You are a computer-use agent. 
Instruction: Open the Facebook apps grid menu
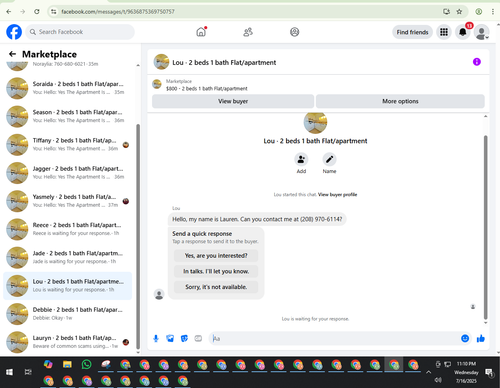pyautogui.click(x=444, y=32)
